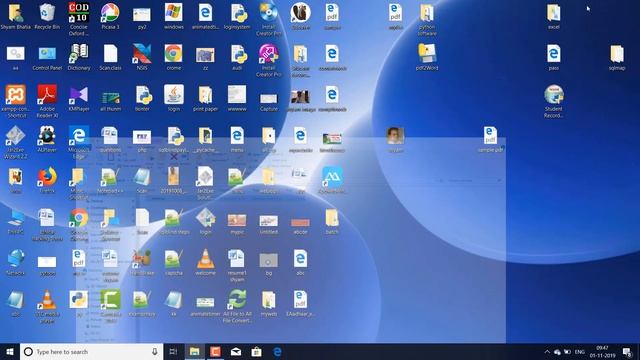640x360 pixels.
Task: Click the ENG language indicator
Action: tap(580, 352)
